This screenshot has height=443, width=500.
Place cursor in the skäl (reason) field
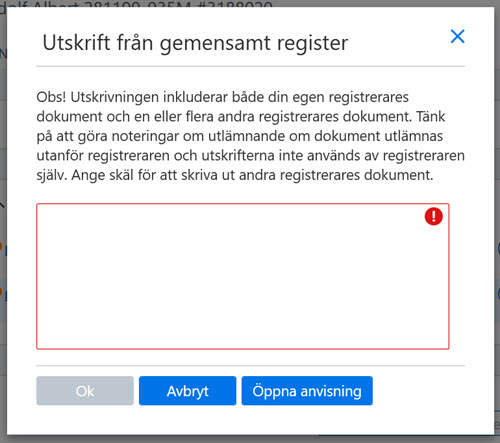click(243, 276)
